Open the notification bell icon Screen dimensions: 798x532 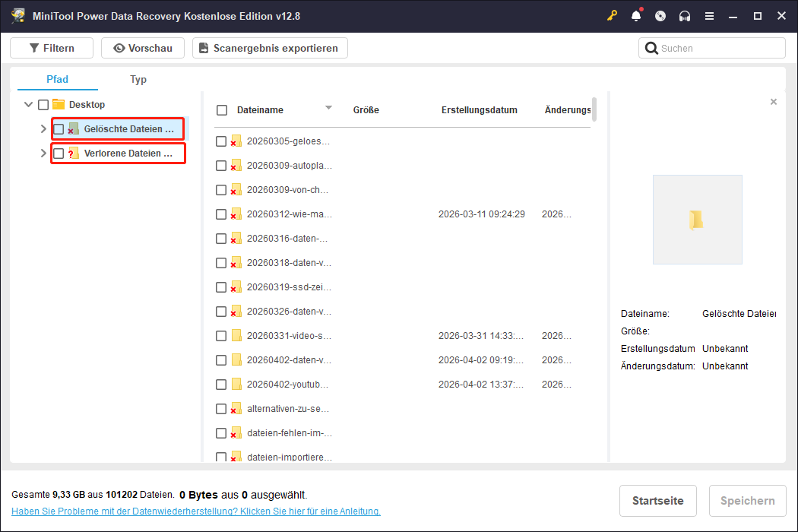pyautogui.click(x=636, y=16)
